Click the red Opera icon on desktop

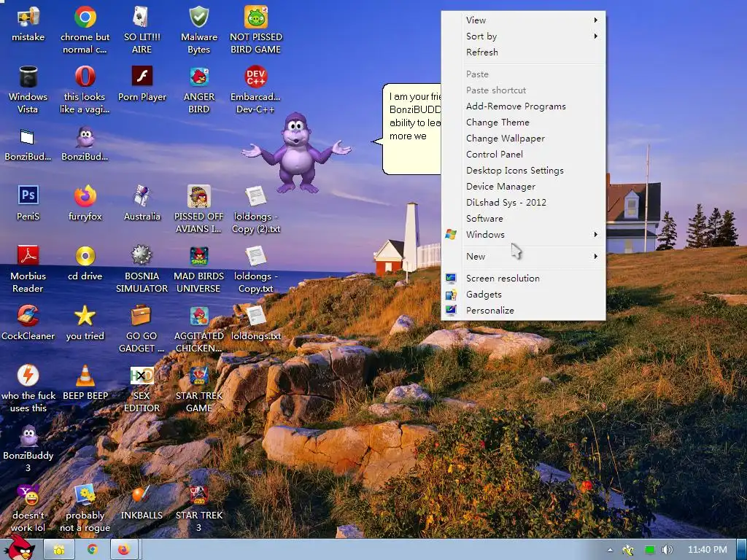tap(85, 77)
